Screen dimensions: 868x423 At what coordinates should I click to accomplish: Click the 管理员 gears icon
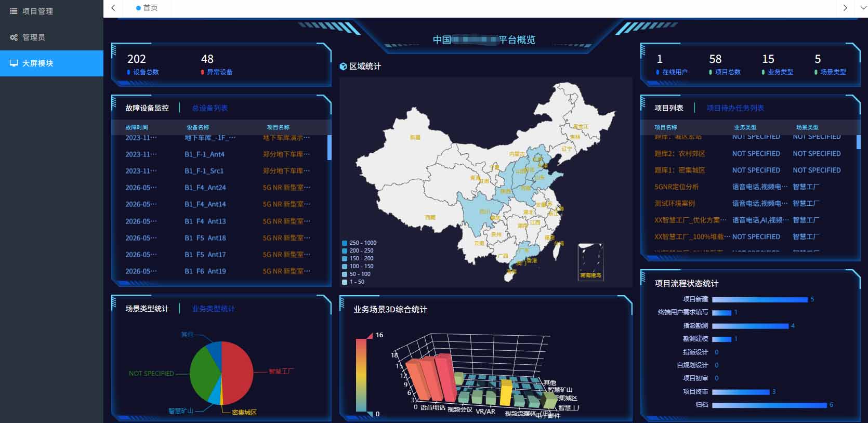click(14, 37)
